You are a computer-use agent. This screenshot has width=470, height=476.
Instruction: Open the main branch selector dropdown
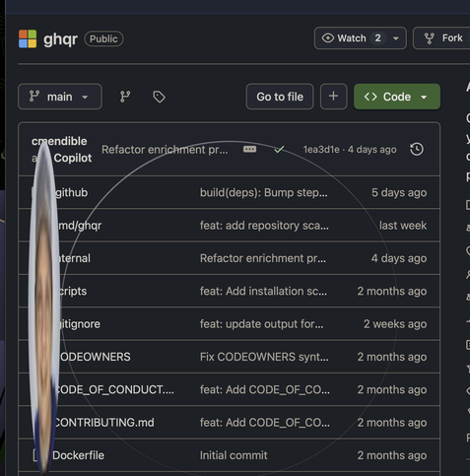click(x=60, y=97)
